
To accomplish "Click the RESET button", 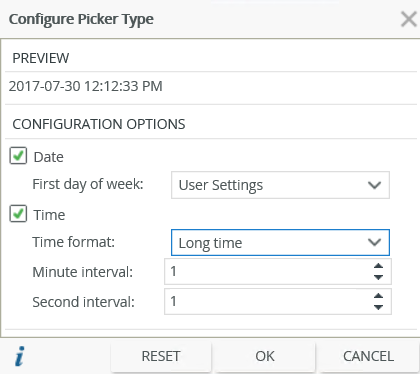I will pos(161,356).
